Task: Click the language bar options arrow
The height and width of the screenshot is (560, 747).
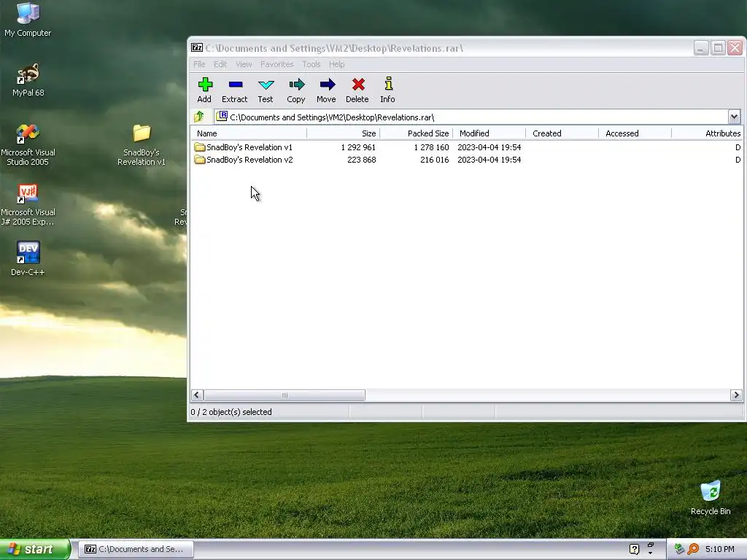Action: pos(650,553)
